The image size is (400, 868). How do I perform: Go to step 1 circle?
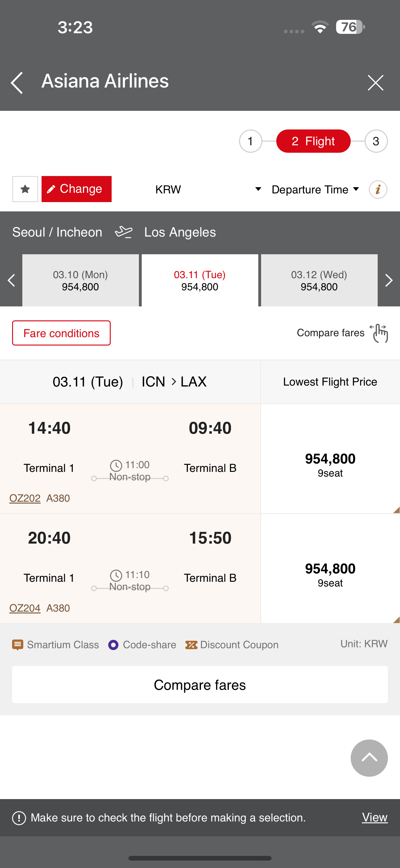(251, 141)
